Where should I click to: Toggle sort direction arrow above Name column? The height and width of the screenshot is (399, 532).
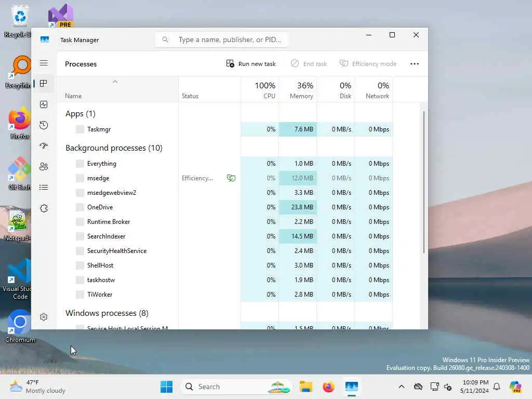(x=115, y=82)
